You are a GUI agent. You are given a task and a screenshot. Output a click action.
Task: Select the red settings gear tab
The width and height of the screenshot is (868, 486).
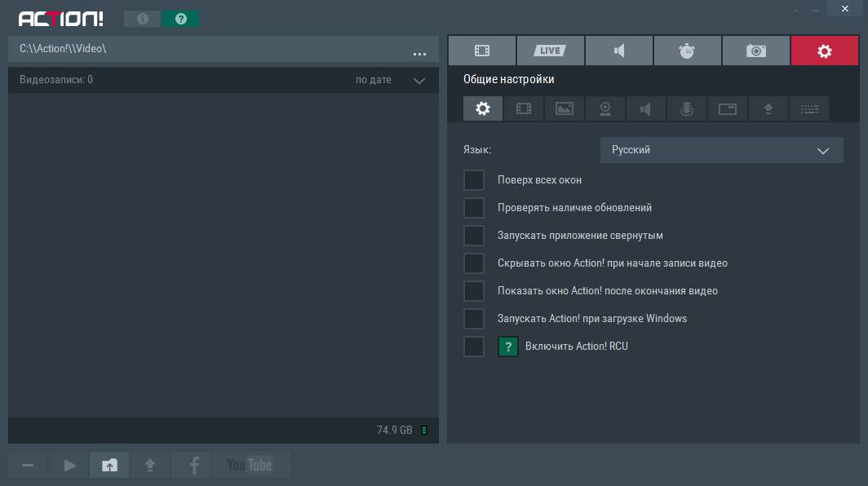825,51
